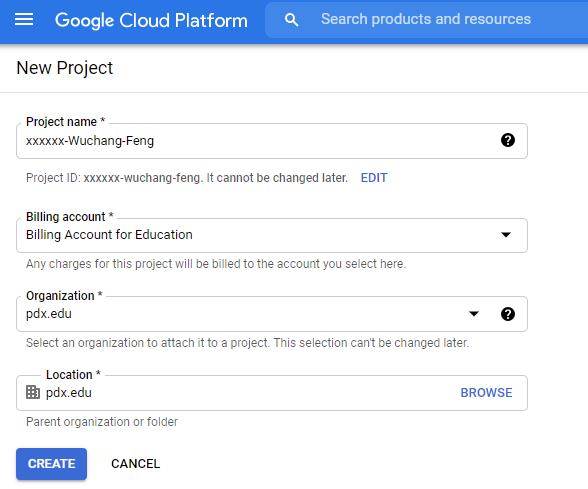Click BROWSE in the Location field
Viewport: 588px width, 489px height.
[486, 393]
